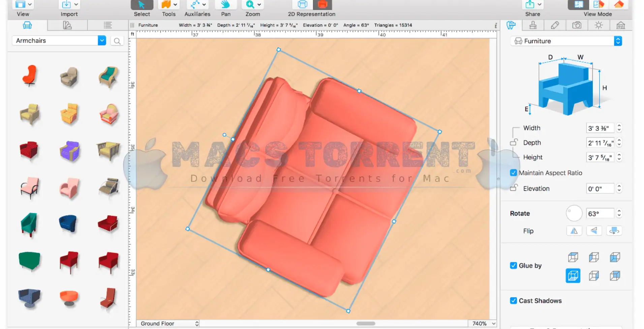Open the lighting sun inspector tab
This screenshot has width=644, height=329.
tap(599, 25)
